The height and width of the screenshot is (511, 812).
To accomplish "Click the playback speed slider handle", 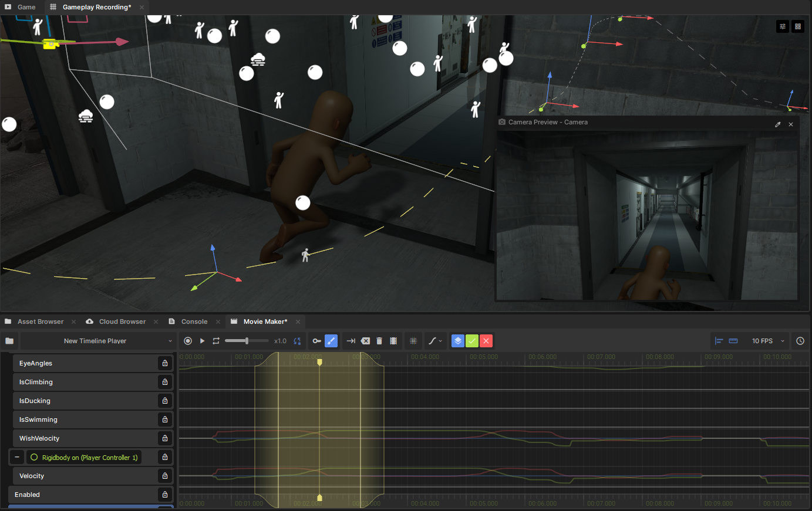I will coord(247,341).
